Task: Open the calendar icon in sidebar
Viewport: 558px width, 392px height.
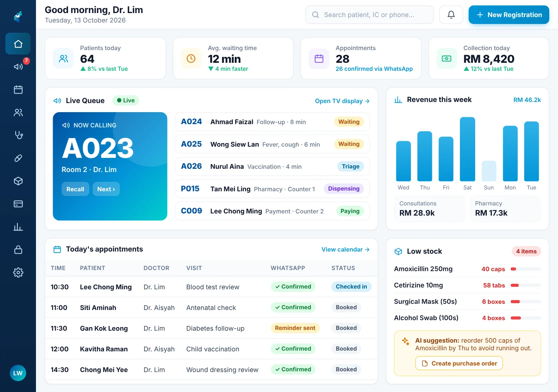Action: [18, 90]
